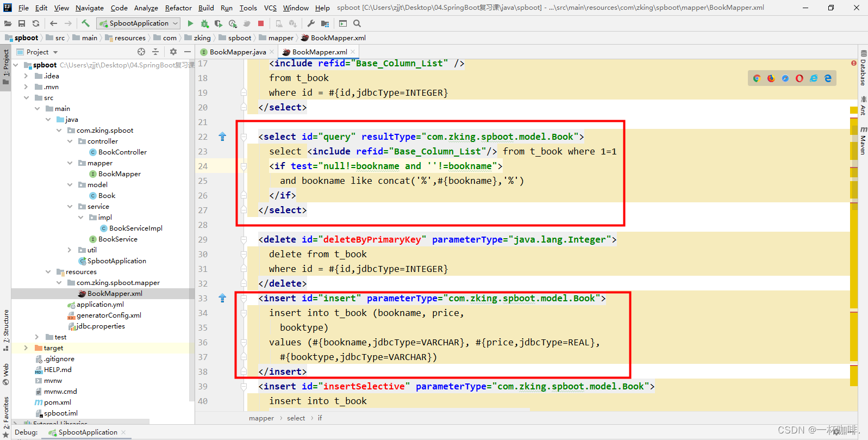This screenshot has height=440, width=868.
Task: Open the Maven tool window
Action: click(x=863, y=140)
